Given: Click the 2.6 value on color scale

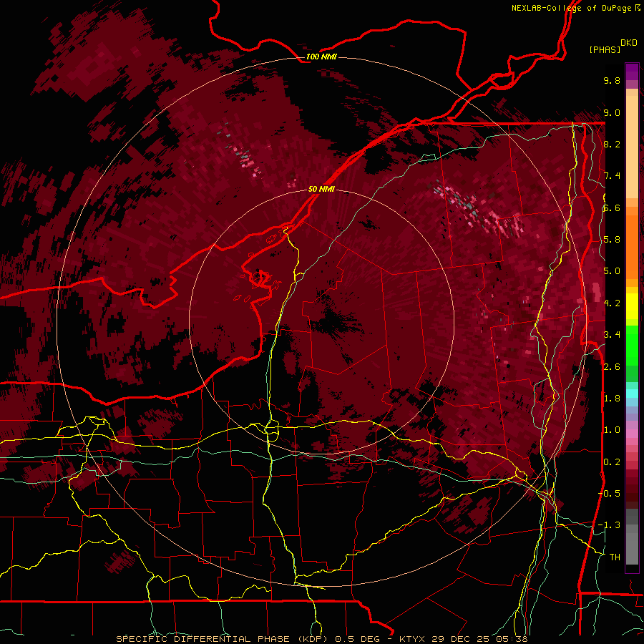Looking at the screenshot, I should point(612,367).
